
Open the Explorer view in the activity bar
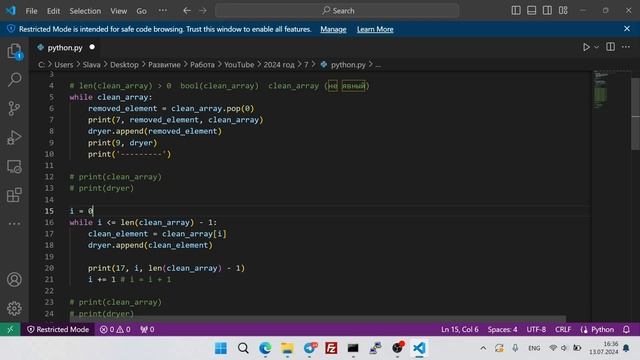tap(14, 51)
